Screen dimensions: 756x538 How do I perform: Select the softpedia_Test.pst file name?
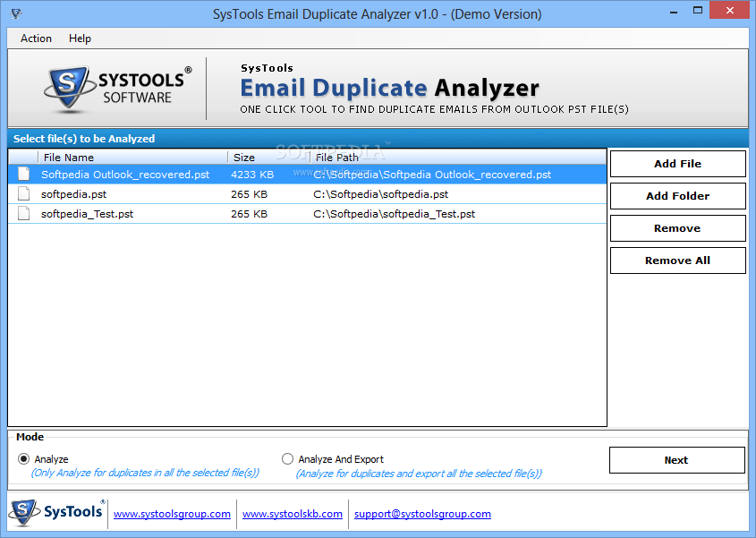(x=88, y=214)
